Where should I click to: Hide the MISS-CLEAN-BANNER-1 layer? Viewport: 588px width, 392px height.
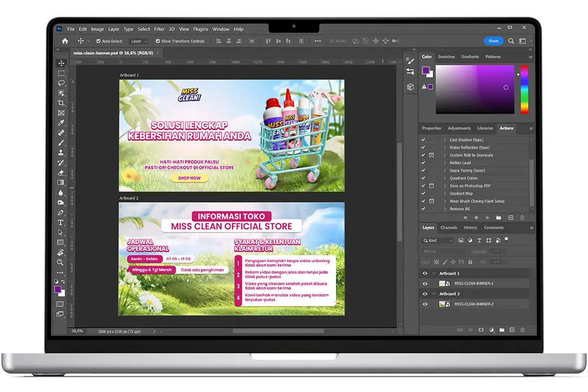click(x=425, y=284)
